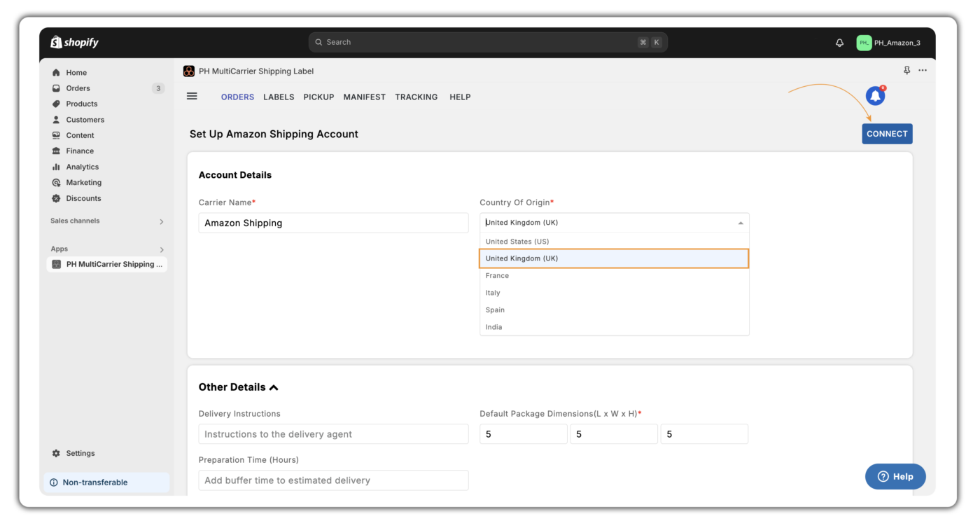Click the package width dimension field

pos(614,434)
